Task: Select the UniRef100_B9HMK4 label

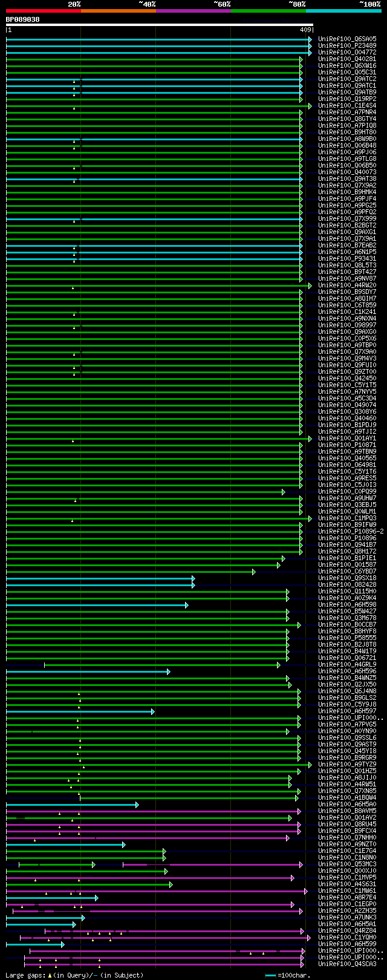Action: [x=347, y=192]
